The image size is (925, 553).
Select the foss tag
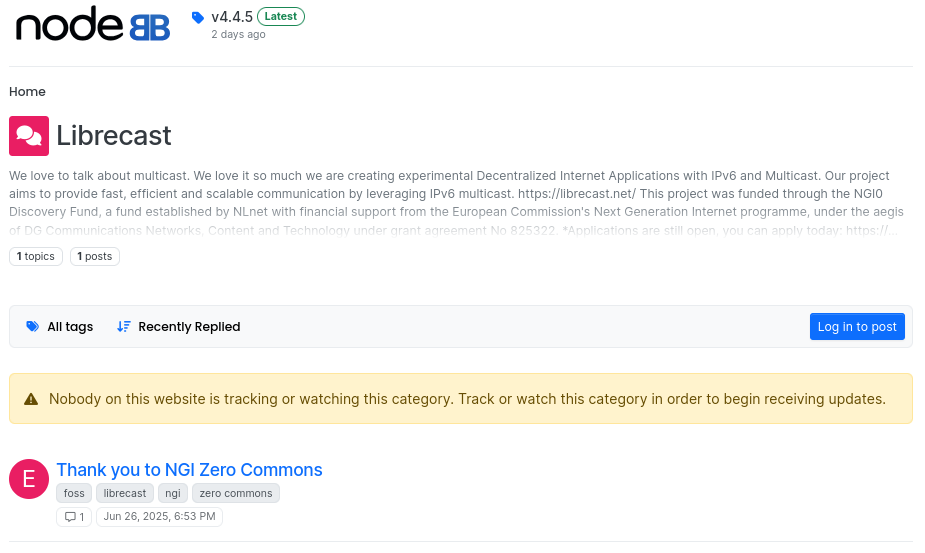74,493
